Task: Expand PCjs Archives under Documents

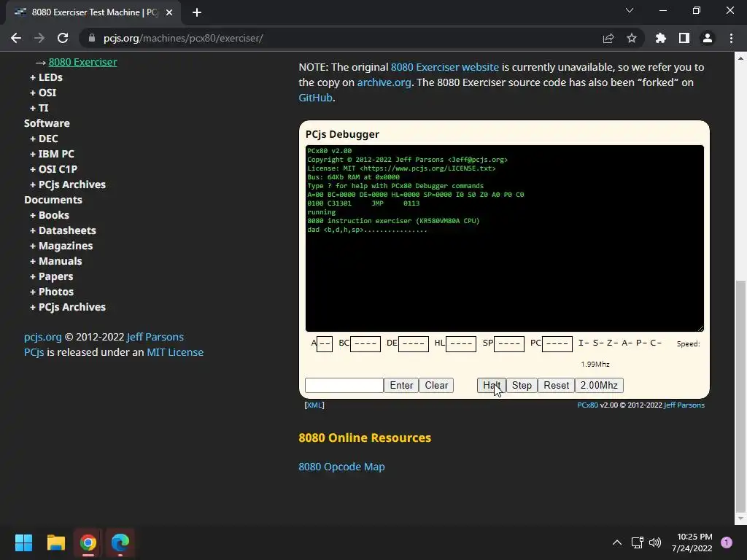Action: [68, 307]
